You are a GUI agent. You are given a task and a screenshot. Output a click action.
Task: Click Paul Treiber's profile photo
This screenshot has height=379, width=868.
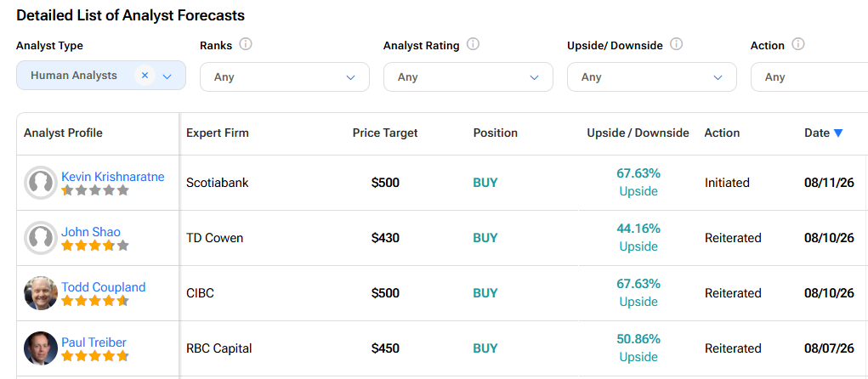(x=41, y=348)
